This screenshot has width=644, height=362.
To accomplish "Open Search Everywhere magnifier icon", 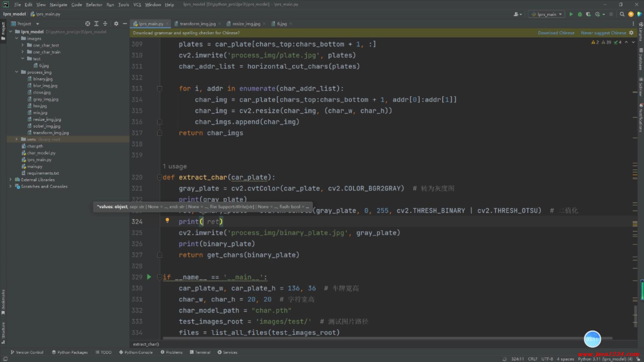I will click(x=622, y=14).
